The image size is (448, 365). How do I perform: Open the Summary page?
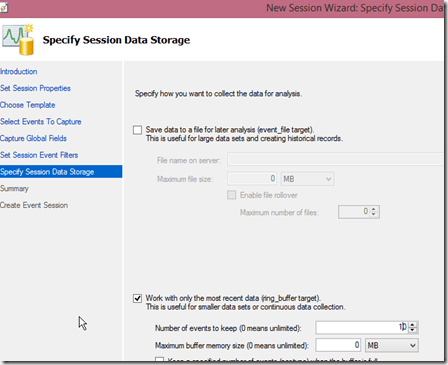[14, 188]
